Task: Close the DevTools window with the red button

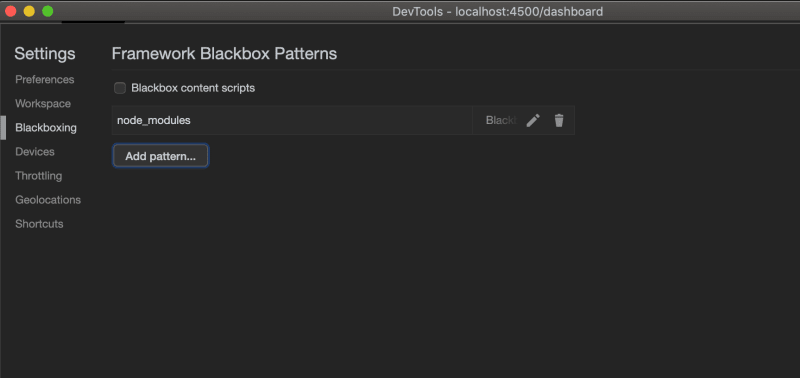Action: 10,11
